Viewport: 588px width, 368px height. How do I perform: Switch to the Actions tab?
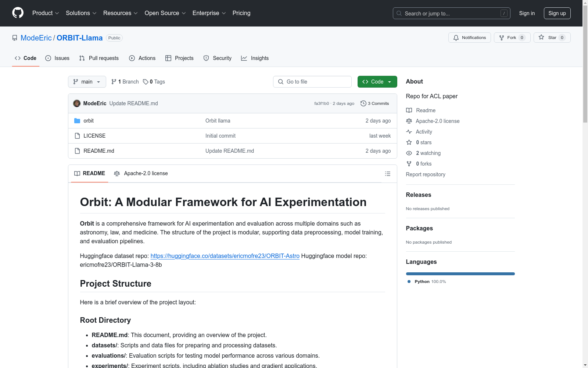pos(142,58)
